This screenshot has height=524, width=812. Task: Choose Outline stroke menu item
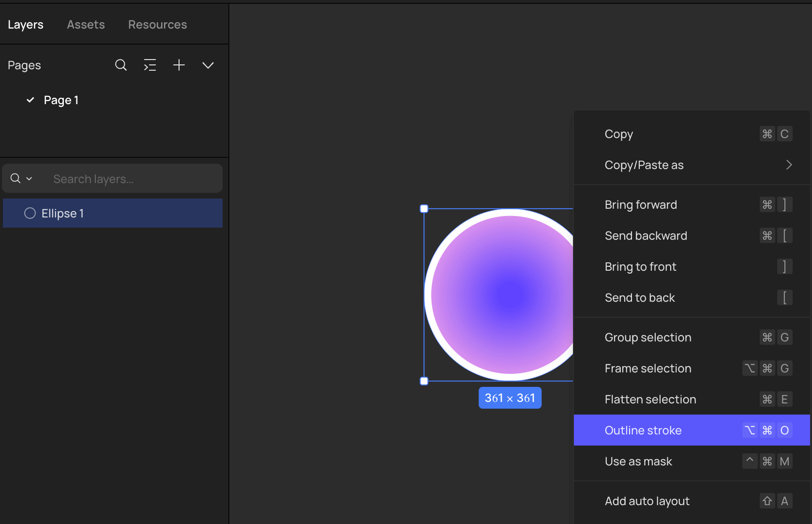pos(692,430)
